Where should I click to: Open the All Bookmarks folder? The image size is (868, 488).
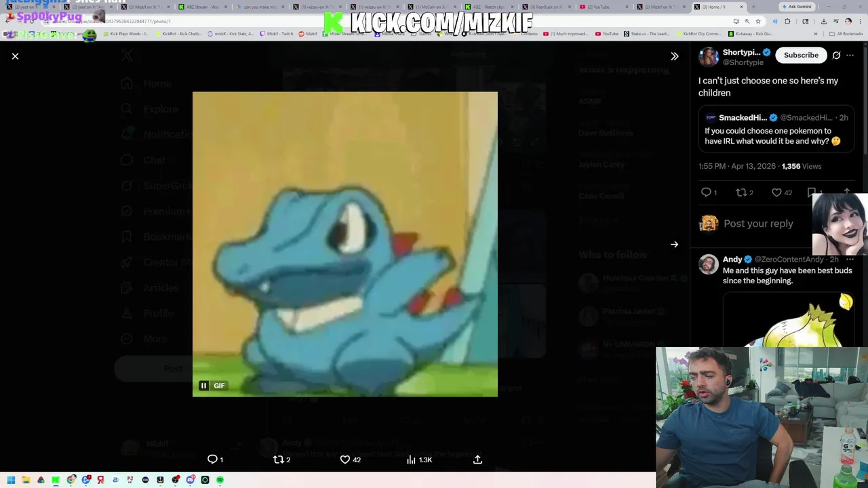[x=846, y=33]
